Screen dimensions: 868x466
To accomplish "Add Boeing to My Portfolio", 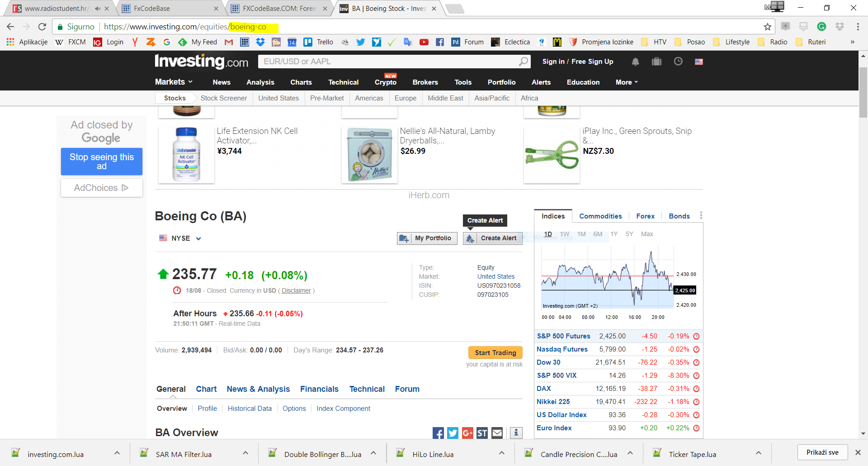I will [x=427, y=238].
